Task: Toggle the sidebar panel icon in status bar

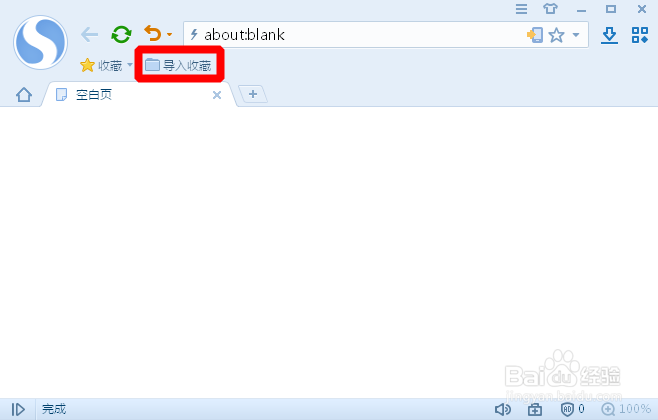Action: pos(18,409)
